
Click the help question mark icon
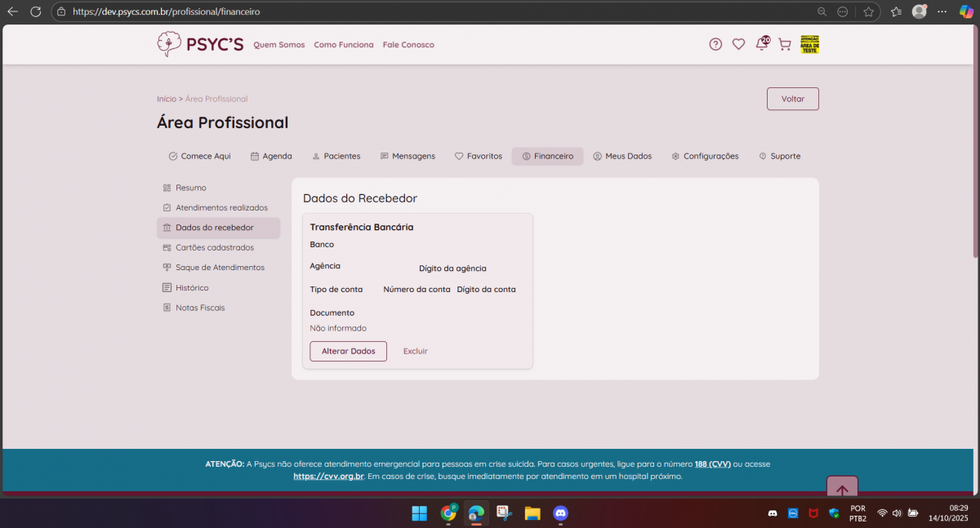pyautogui.click(x=715, y=44)
